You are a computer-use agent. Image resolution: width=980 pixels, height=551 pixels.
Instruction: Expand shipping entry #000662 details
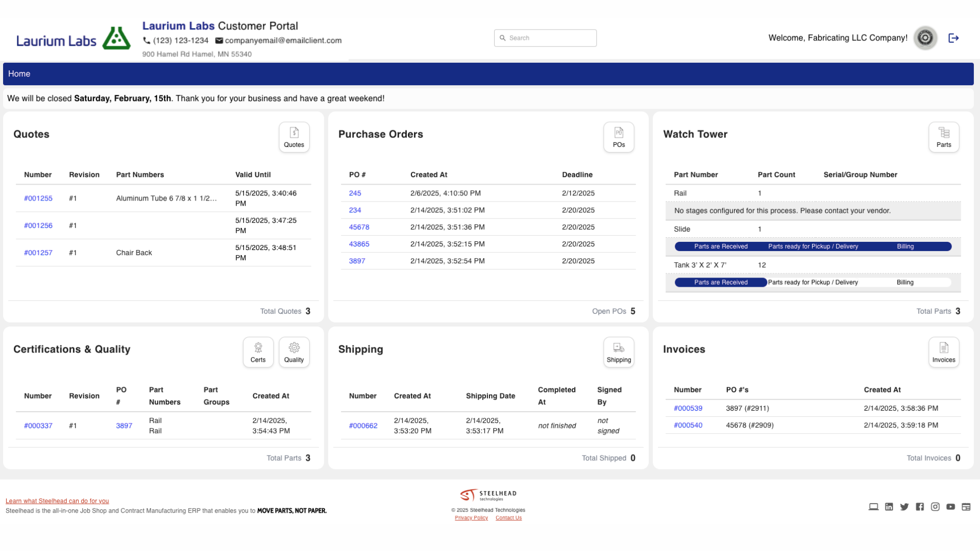click(362, 425)
